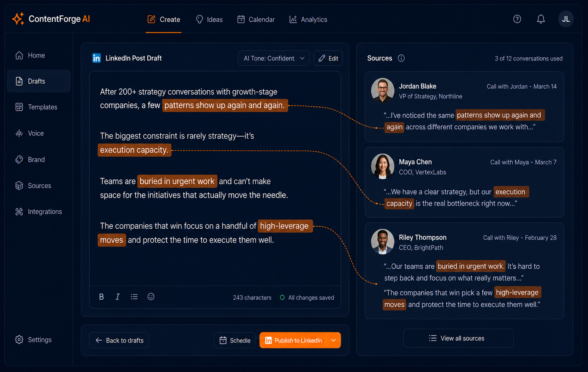588x372 pixels.
Task: Insert bulleted list in editor
Action: pyautogui.click(x=134, y=297)
